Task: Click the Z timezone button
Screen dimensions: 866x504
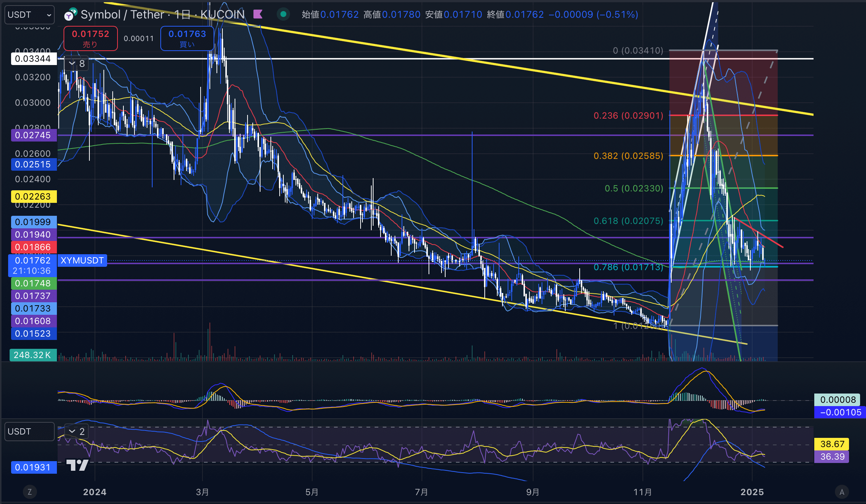Action: pos(30,492)
